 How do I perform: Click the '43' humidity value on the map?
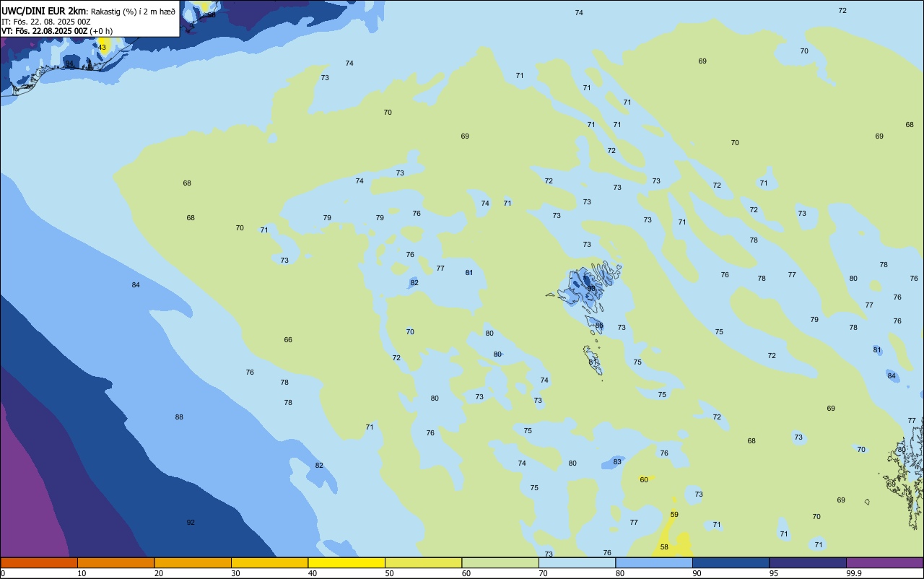click(102, 48)
